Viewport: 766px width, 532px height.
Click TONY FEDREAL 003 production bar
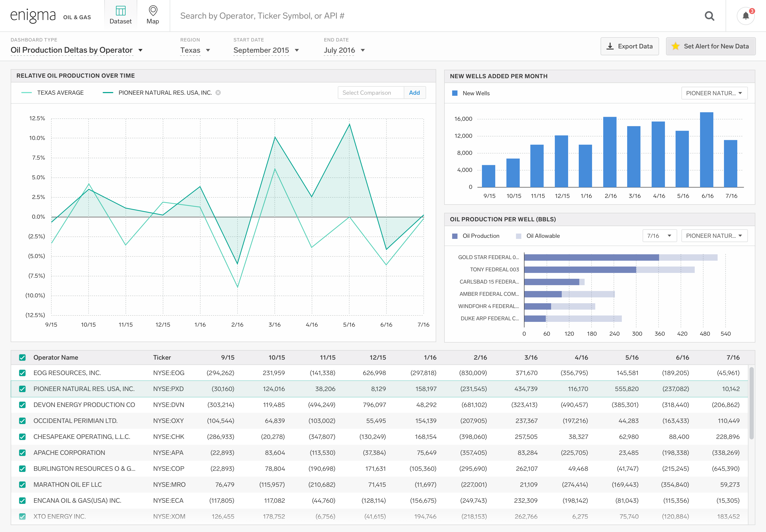[580, 270]
